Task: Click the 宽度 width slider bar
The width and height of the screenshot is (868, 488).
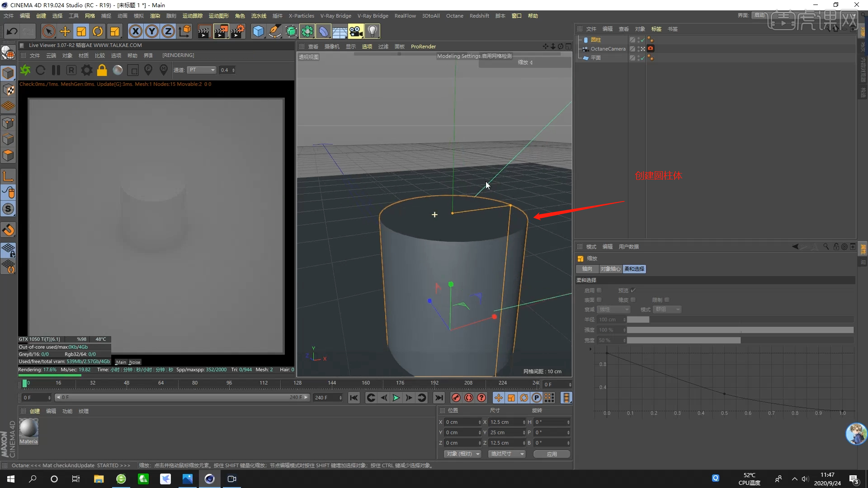Action: tap(740, 340)
